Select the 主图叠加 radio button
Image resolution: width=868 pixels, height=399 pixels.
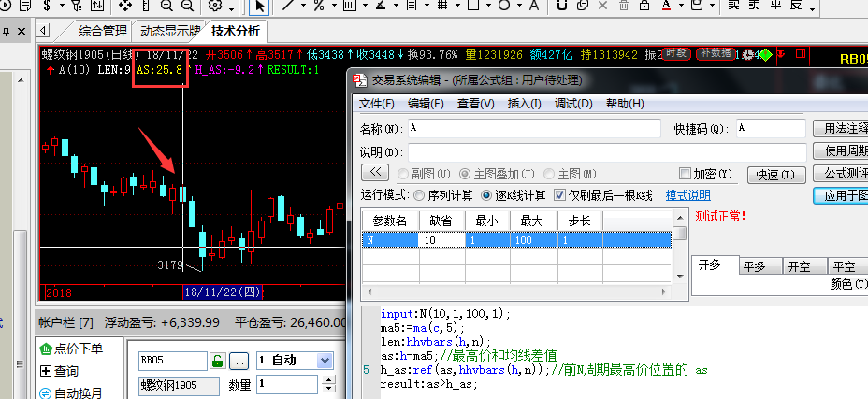click(465, 174)
